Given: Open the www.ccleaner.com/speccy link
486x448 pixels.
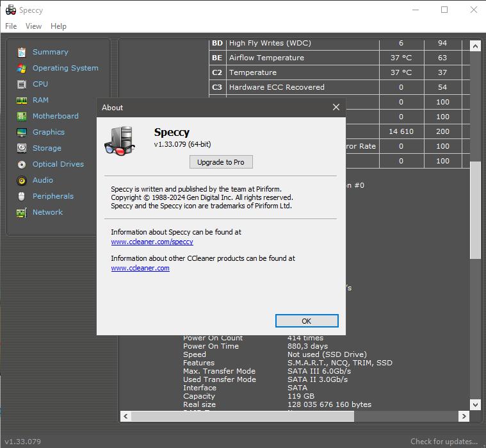Looking at the screenshot, I should 152,242.
